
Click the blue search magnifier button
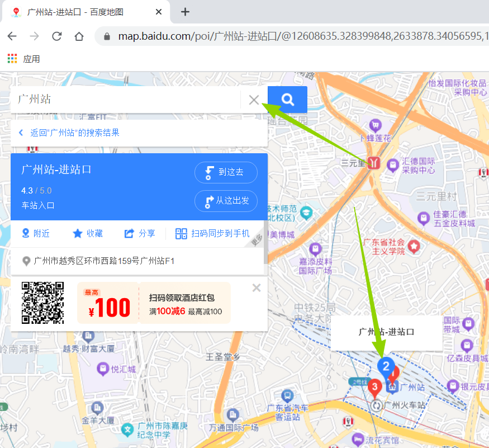[287, 99]
